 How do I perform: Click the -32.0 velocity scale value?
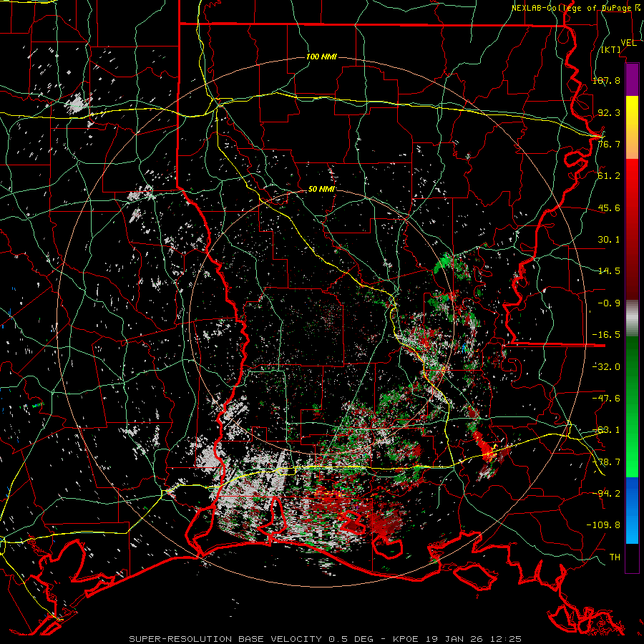606,367
